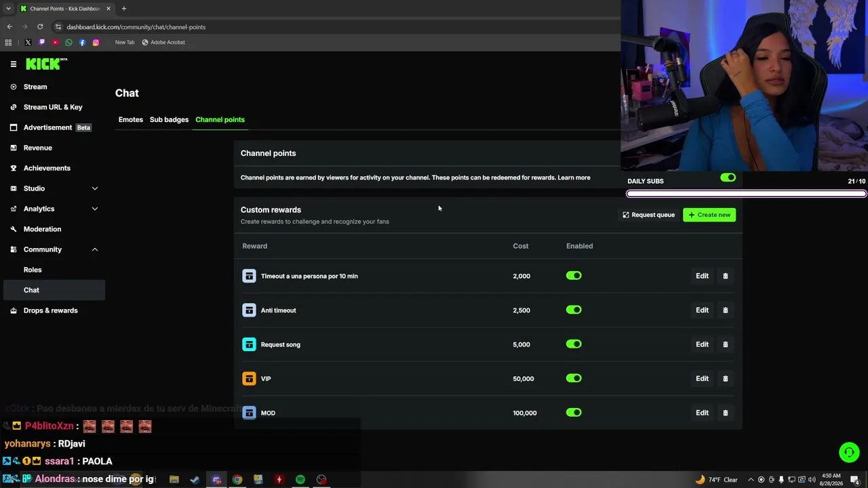Expand the Studio sidebar section

[x=95, y=188]
